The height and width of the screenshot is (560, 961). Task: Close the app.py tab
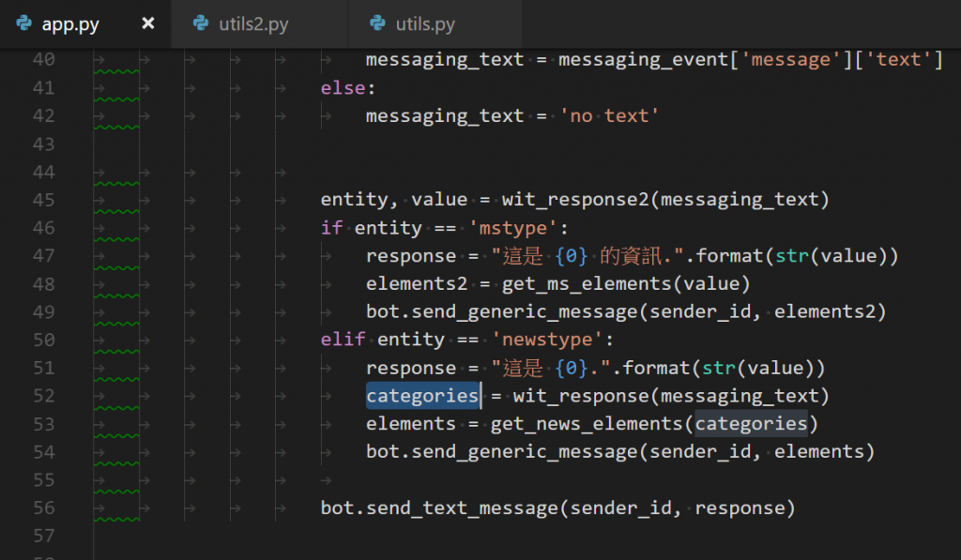[x=147, y=23]
